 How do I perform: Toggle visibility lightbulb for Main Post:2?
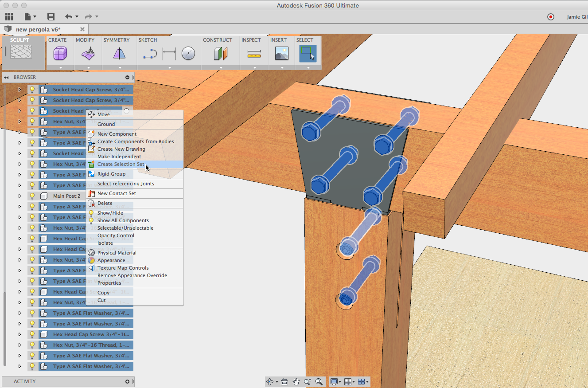pos(32,196)
